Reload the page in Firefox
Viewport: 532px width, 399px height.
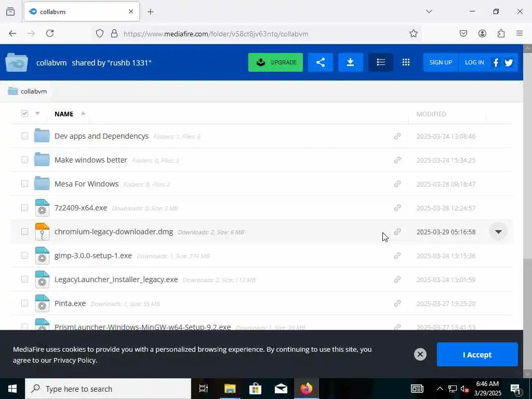point(50,33)
